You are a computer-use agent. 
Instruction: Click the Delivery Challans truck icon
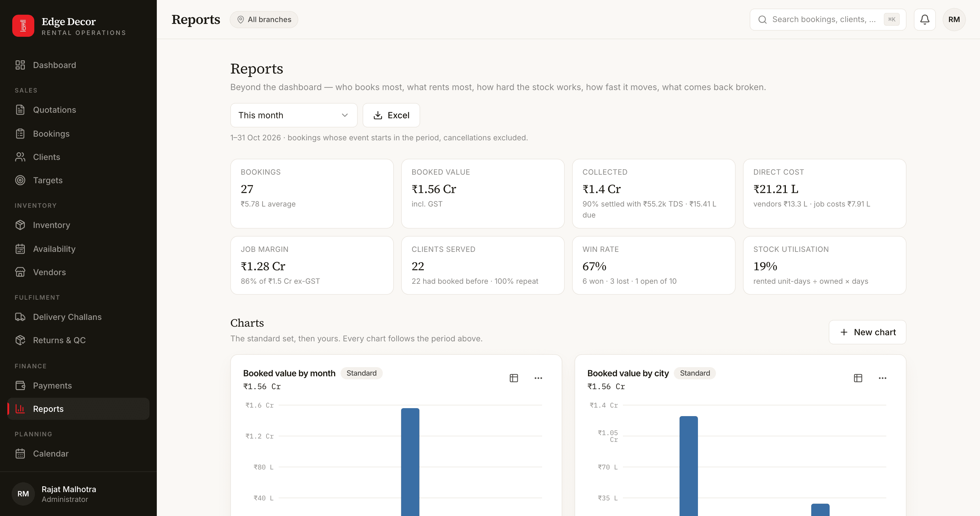tap(20, 317)
